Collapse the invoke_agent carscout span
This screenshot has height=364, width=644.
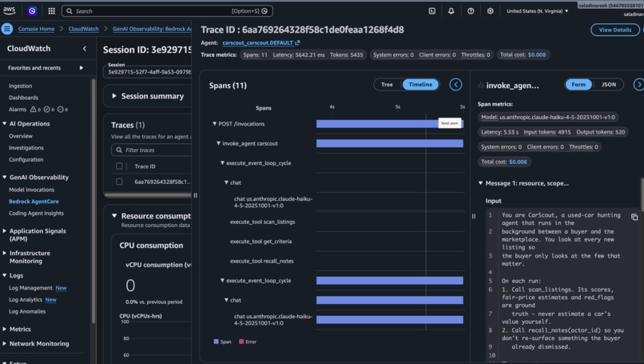[218, 143]
